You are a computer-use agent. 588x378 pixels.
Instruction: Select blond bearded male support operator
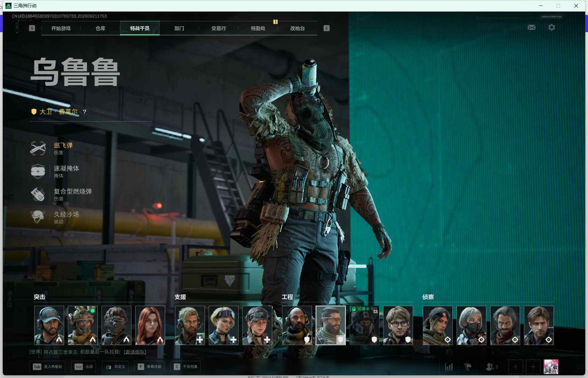pos(190,325)
